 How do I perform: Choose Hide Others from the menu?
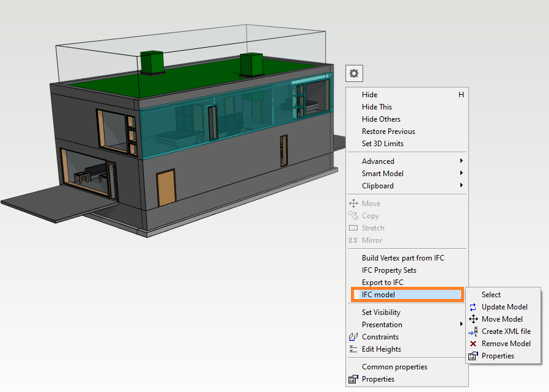[380, 119]
